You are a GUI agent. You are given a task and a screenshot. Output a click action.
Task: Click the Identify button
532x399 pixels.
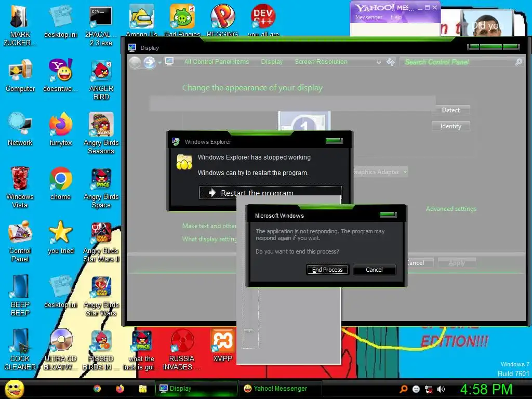450,126
